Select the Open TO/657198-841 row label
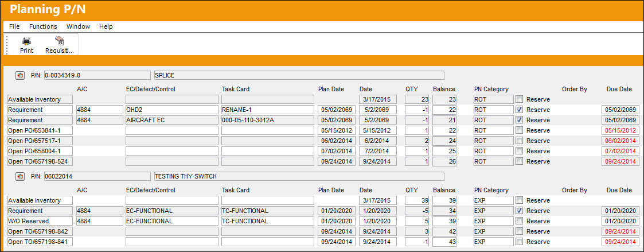 click(x=40, y=242)
